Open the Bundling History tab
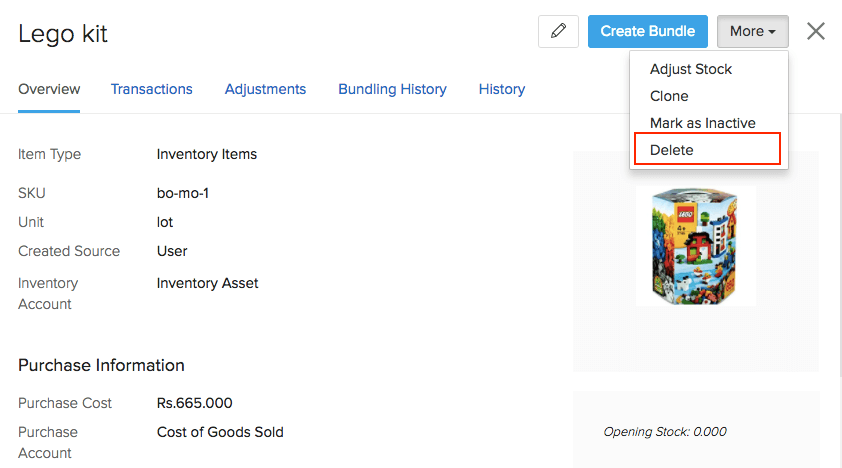 392,89
